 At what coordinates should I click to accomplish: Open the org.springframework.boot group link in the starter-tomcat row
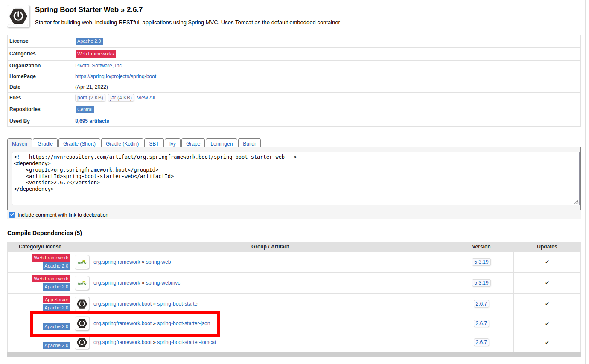pyautogui.click(x=122, y=342)
